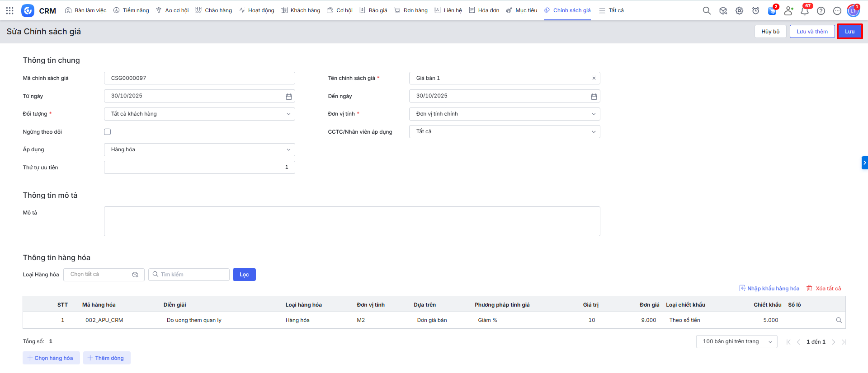This screenshot has height=373, width=868.
Task: Open records per page dropdown
Action: [x=736, y=341]
